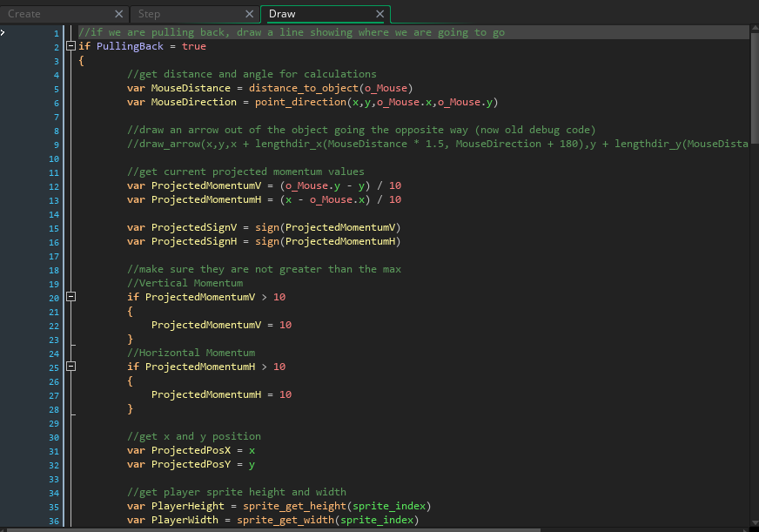Click 'MouseDirection' variable on line 6
The height and width of the screenshot is (532, 759).
click(x=193, y=102)
